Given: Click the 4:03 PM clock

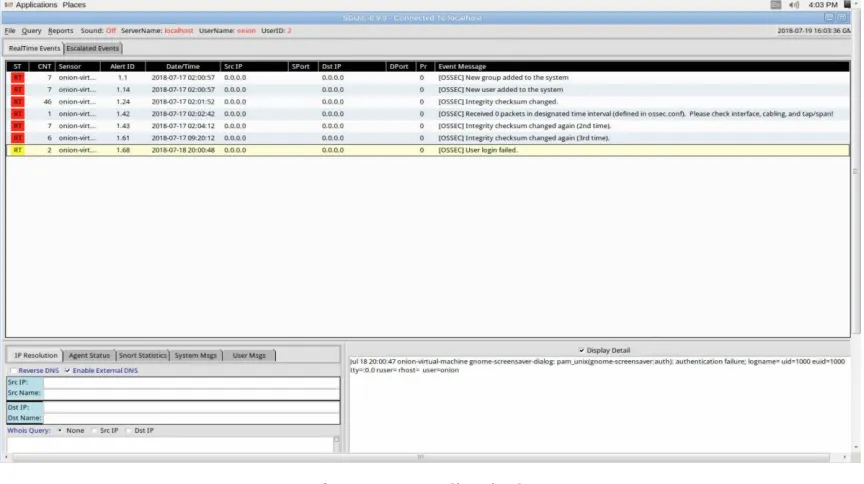Looking at the screenshot, I should tap(823, 5).
